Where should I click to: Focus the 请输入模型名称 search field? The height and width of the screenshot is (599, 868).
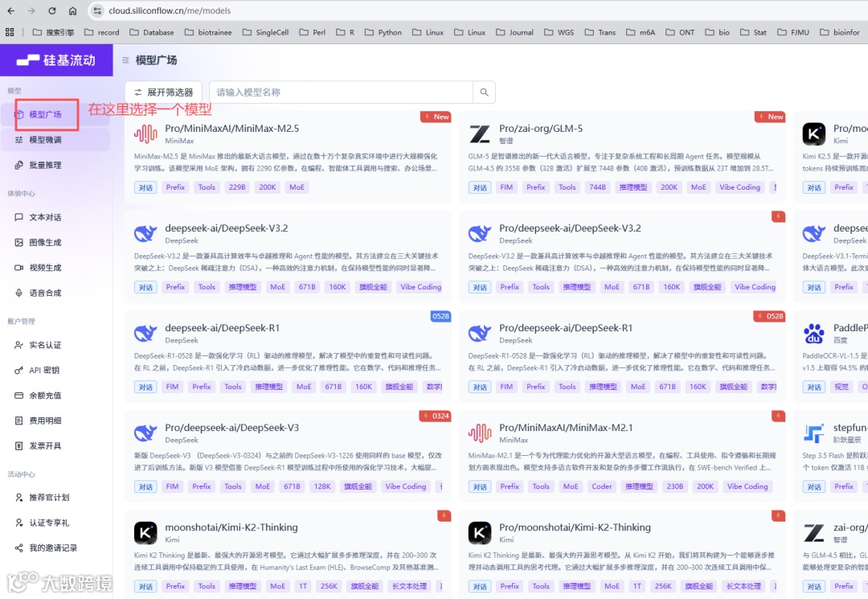[x=342, y=92]
